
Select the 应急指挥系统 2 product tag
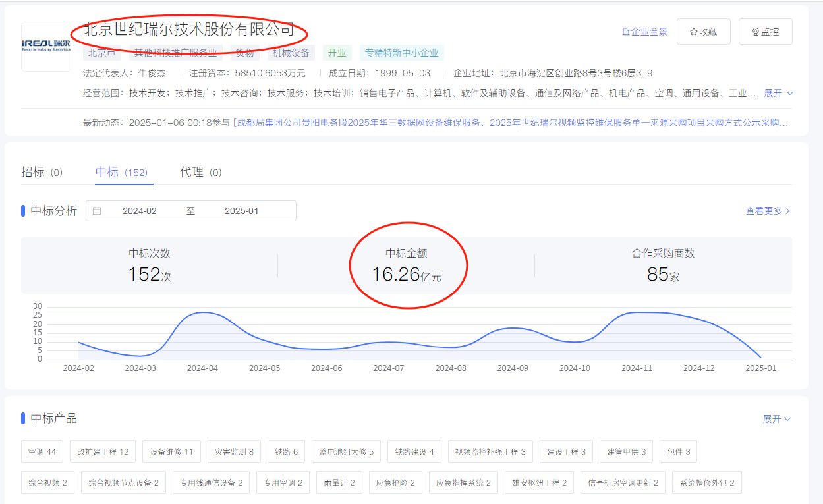click(x=464, y=483)
